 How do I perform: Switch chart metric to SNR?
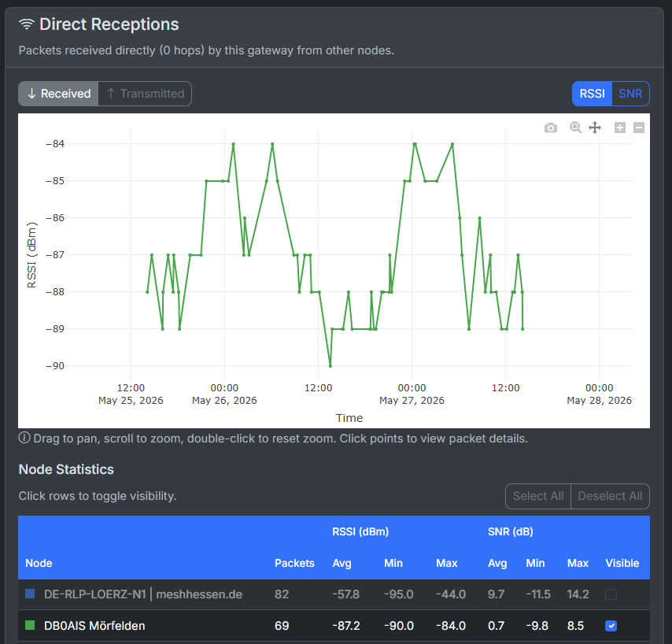630,94
